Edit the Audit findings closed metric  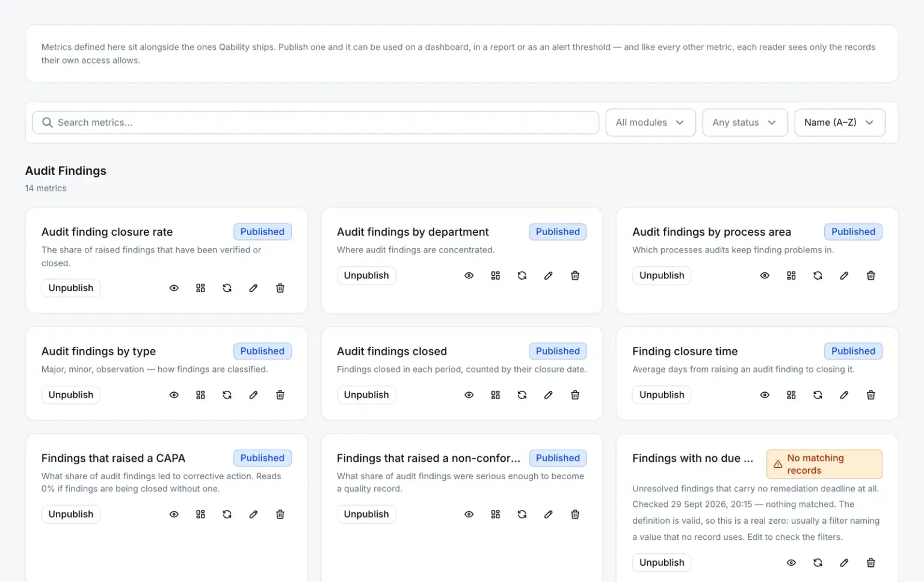pyautogui.click(x=549, y=395)
